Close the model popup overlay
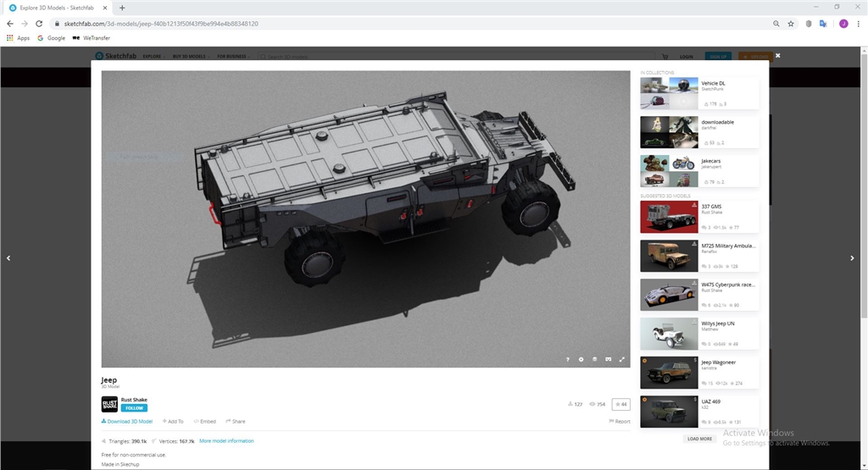868x470 pixels. click(x=777, y=55)
